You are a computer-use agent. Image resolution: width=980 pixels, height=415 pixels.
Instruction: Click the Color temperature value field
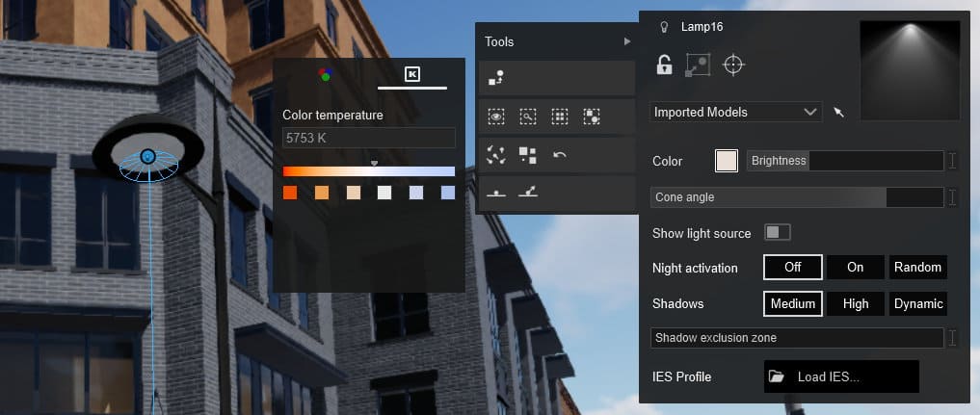click(368, 138)
